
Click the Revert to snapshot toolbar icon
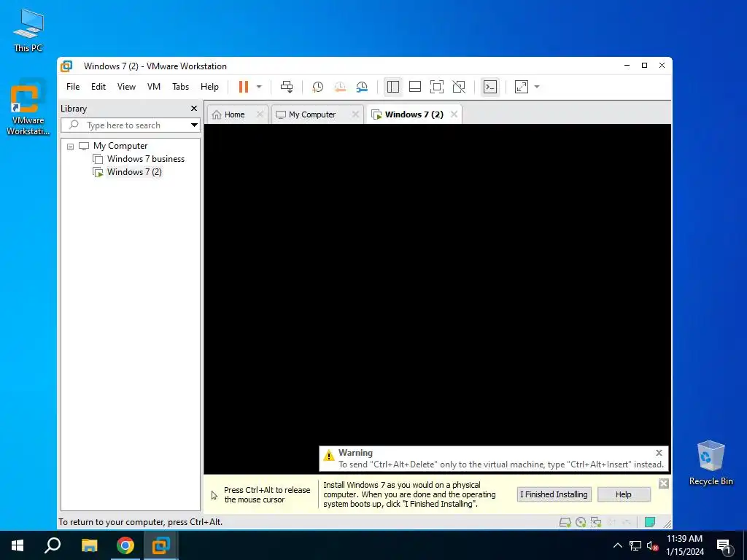340,87
